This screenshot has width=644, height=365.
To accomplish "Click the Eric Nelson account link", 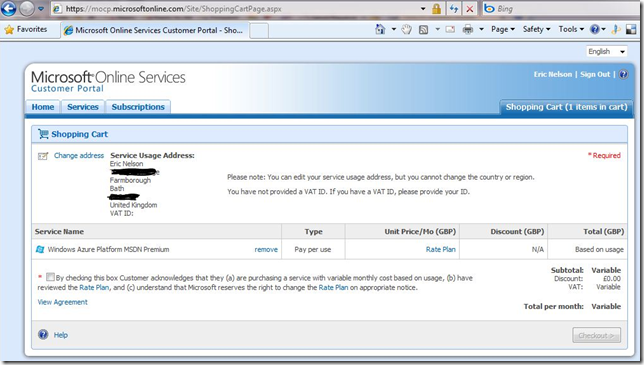I will (x=552, y=74).
